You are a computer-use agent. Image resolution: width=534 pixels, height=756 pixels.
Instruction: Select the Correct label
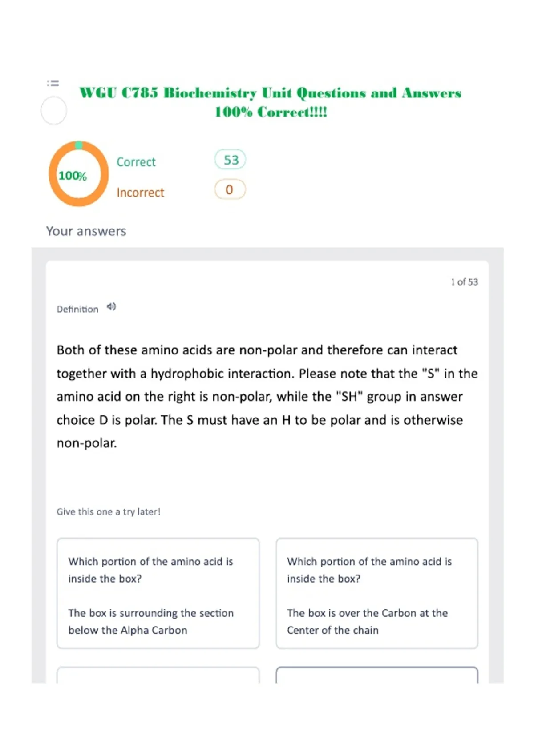tap(136, 162)
